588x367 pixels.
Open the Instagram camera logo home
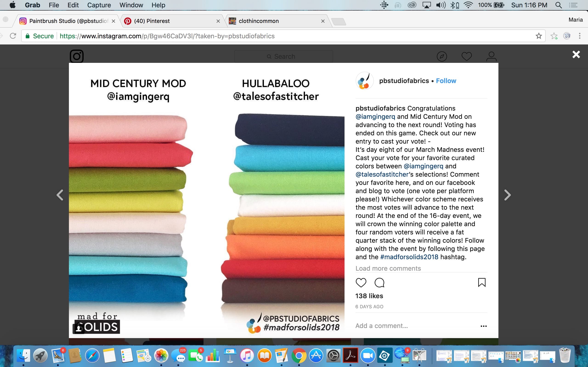pyautogui.click(x=77, y=56)
